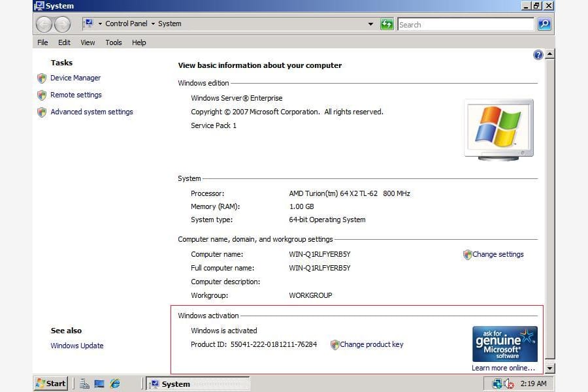Click the genuine Microsoft software badge
This screenshot has width=588, height=392.
click(505, 344)
